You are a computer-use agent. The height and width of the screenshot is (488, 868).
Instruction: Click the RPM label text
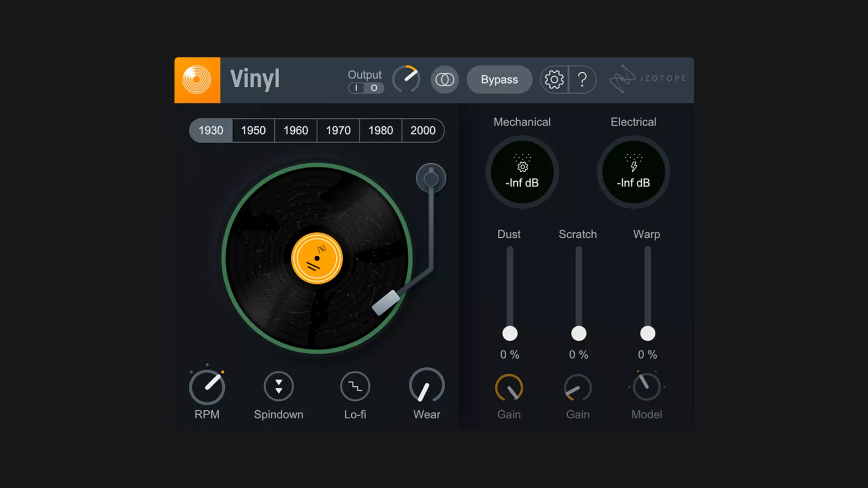pyautogui.click(x=207, y=414)
